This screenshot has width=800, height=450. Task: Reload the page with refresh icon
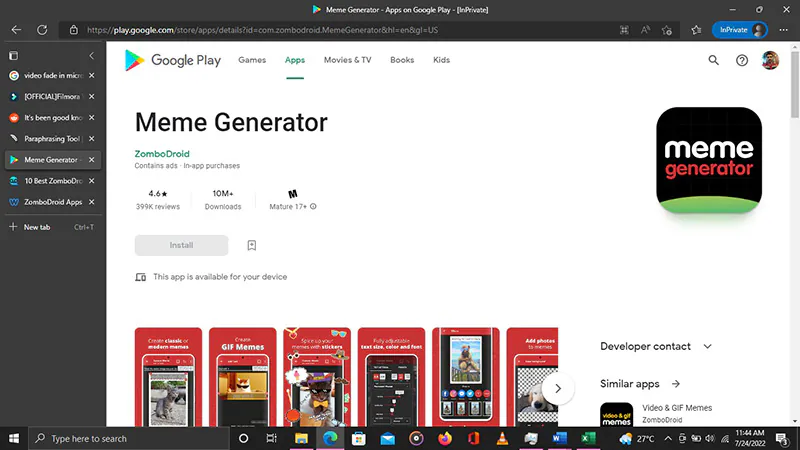click(x=42, y=30)
